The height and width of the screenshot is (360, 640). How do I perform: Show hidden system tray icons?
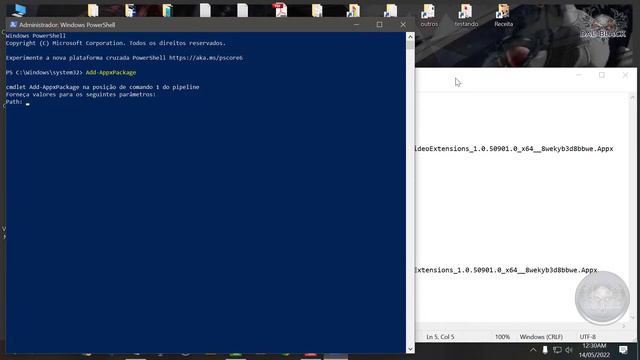533,350
